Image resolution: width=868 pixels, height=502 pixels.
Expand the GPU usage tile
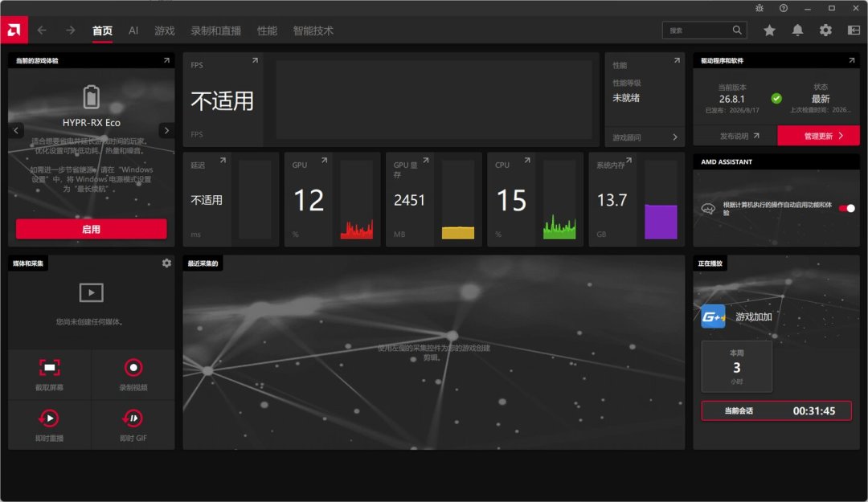pyautogui.click(x=325, y=161)
